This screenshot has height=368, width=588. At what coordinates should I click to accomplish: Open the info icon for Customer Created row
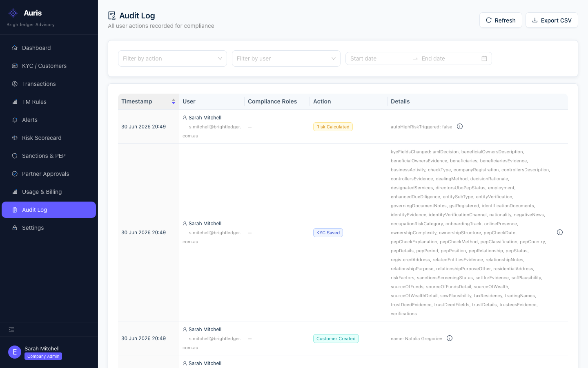[x=450, y=338]
